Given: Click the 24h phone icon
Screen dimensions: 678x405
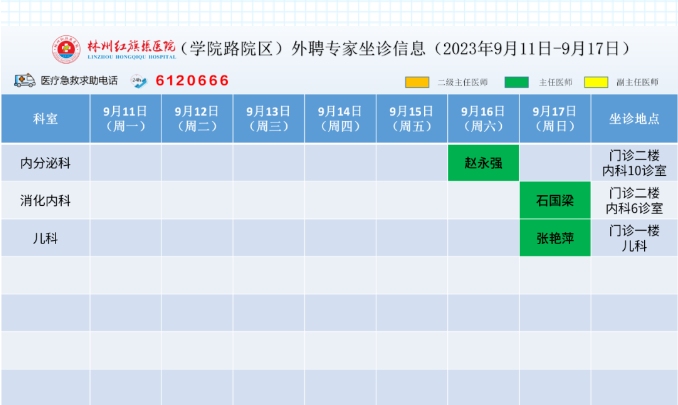Looking at the screenshot, I should pos(138,81).
